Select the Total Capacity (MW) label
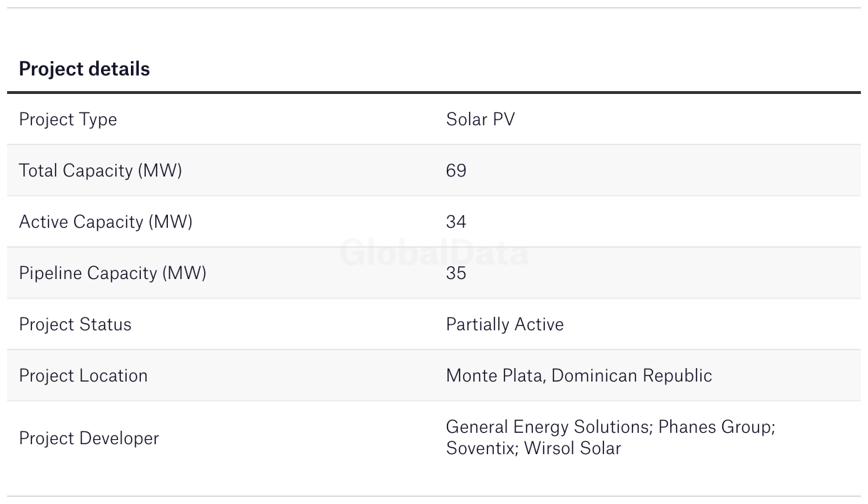This screenshot has width=868, height=504. pyautogui.click(x=100, y=171)
